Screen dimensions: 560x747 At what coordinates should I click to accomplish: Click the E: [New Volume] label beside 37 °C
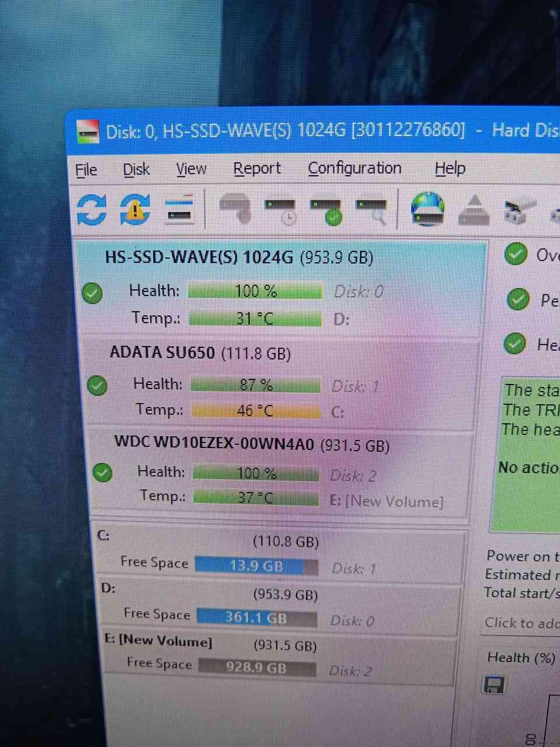coord(387,501)
